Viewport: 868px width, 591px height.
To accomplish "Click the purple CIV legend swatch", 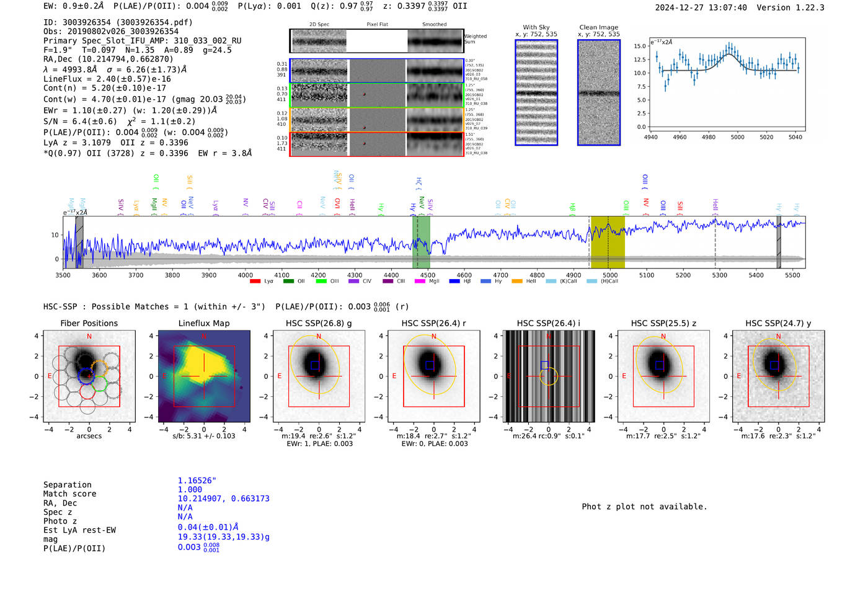I will pyautogui.click(x=354, y=282).
